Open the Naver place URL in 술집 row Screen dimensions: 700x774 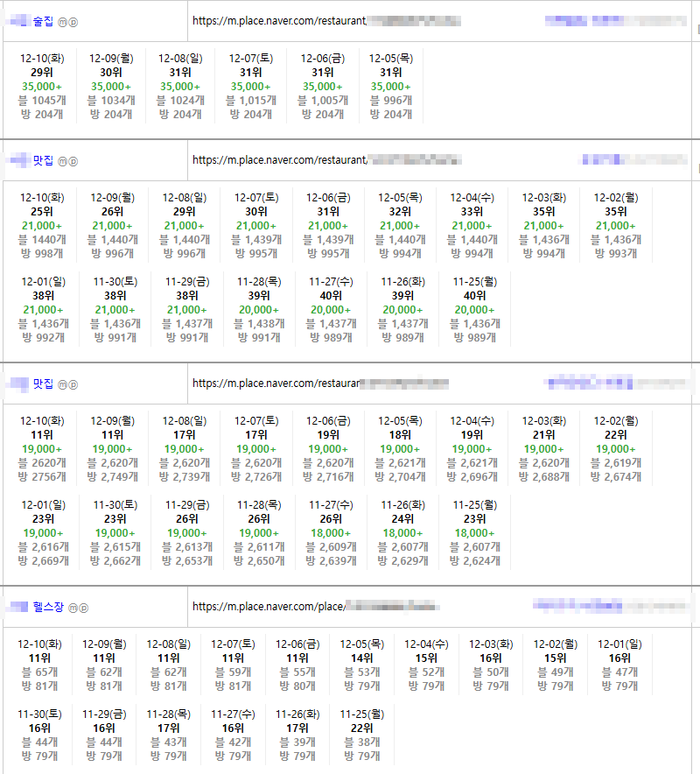(278, 19)
